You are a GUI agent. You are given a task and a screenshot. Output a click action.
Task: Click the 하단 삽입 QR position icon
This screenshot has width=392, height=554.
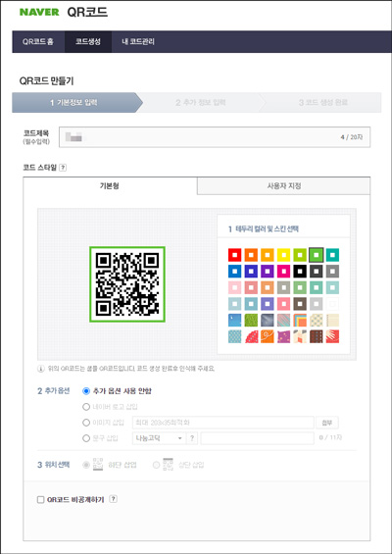tap(98, 464)
